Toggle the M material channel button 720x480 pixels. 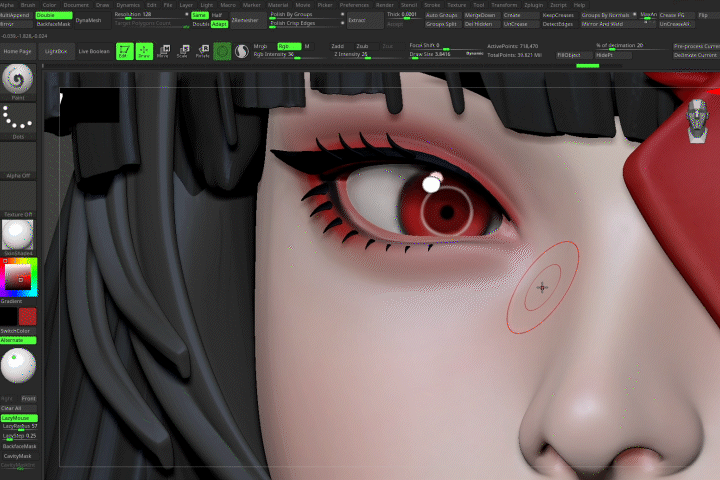coord(307,46)
